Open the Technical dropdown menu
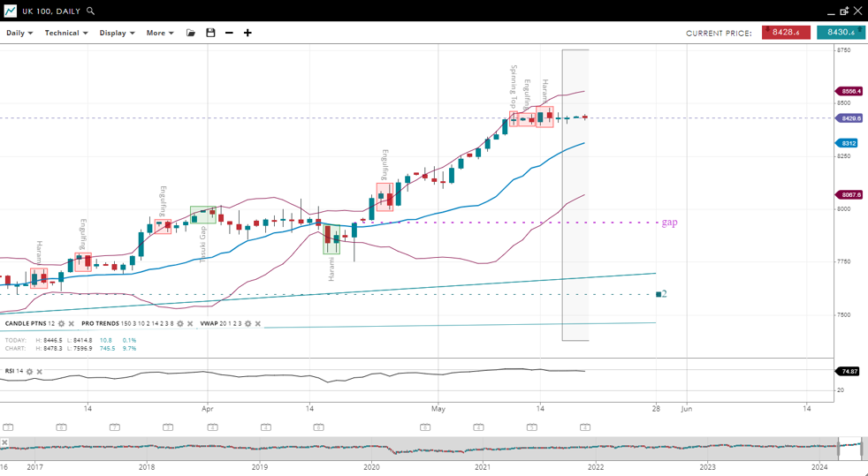The width and height of the screenshot is (868, 476). coord(66,33)
